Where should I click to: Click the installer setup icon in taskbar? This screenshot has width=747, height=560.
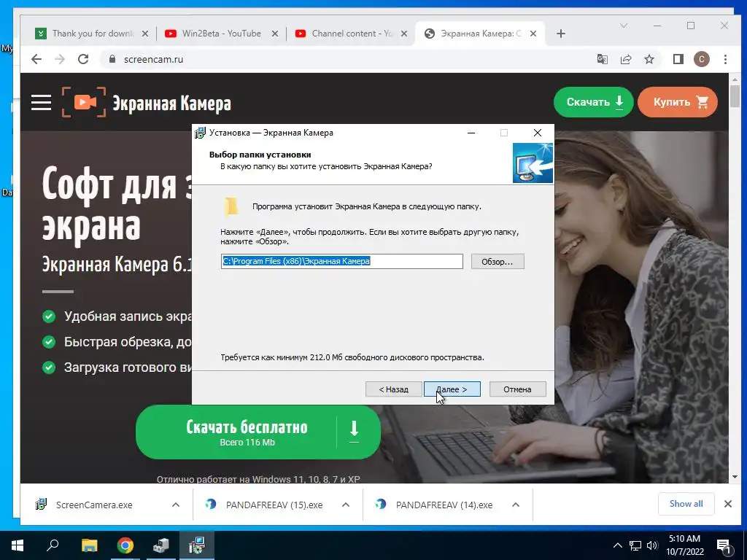click(196, 545)
